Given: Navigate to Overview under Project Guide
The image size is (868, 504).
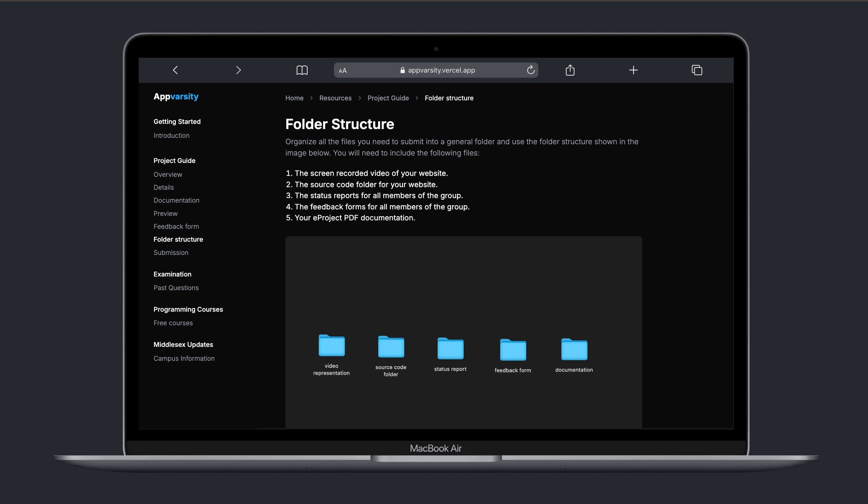Looking at the screenshot, I should [167, 175].
